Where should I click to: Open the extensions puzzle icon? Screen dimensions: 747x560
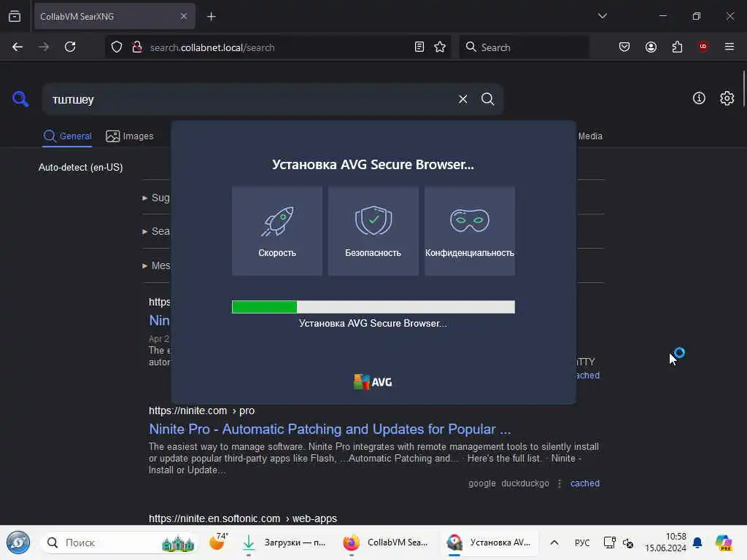pyautogui.click(x=677, y=47)
